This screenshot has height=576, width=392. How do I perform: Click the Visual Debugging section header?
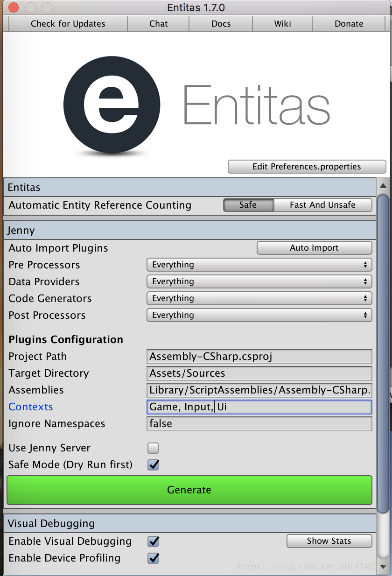tap(189, 524)
